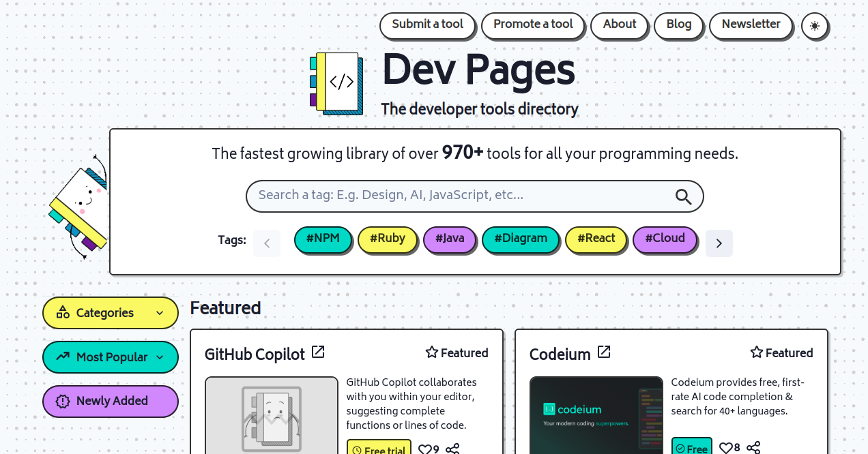Filter by the #Cloud tag

click(x=665, y=239)
